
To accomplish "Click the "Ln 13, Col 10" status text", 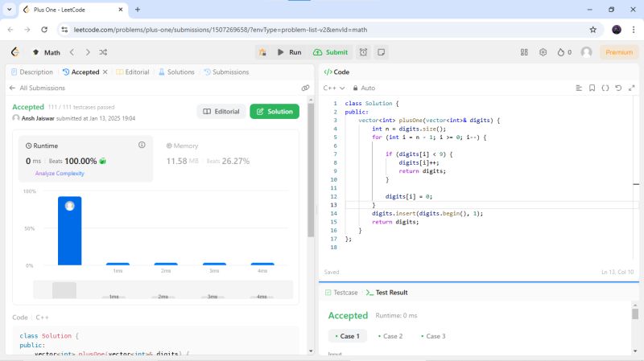I will pos(617,272).
